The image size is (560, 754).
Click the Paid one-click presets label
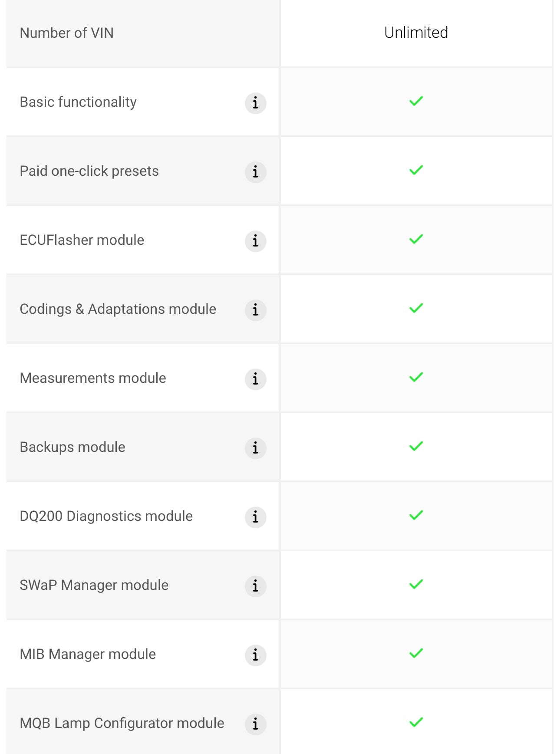(x=89, y=171)
